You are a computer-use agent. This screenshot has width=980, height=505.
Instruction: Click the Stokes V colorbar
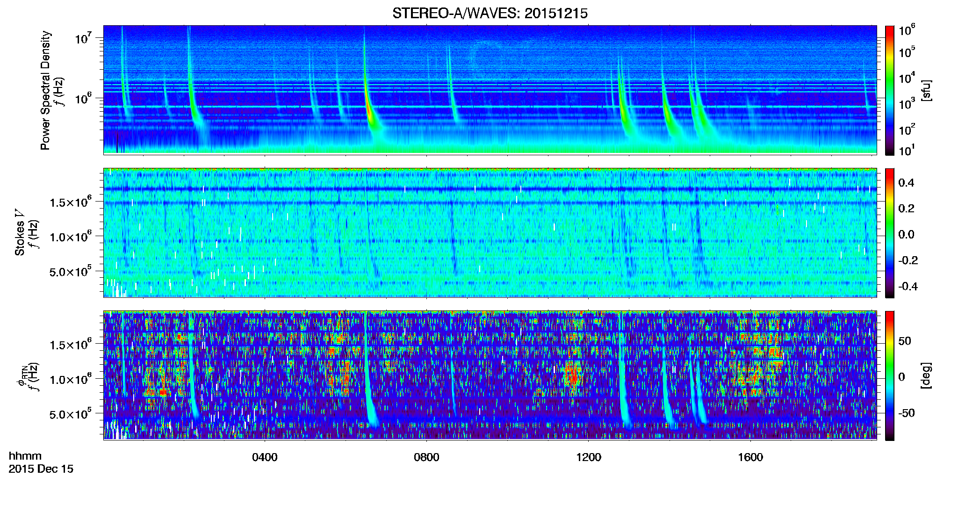[x=890, y=233]
